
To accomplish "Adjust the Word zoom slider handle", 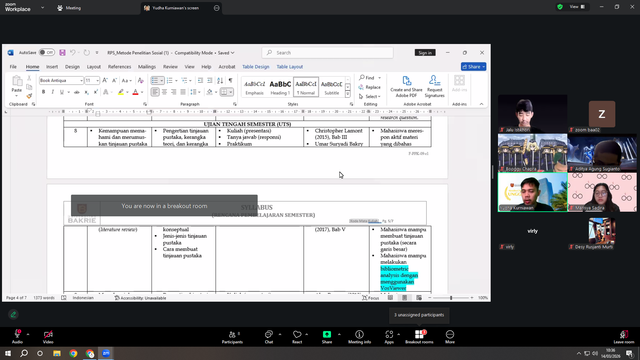I will click(x=451, y=298).
